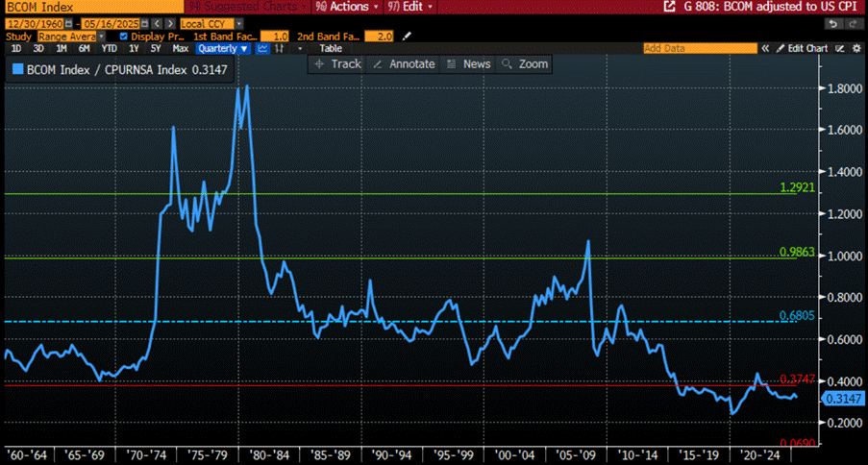This screenshot has height=465, width=868.
Task: Activate the Zoom magnifier tool
Action: pyautogui.click(x=525, y=64)
